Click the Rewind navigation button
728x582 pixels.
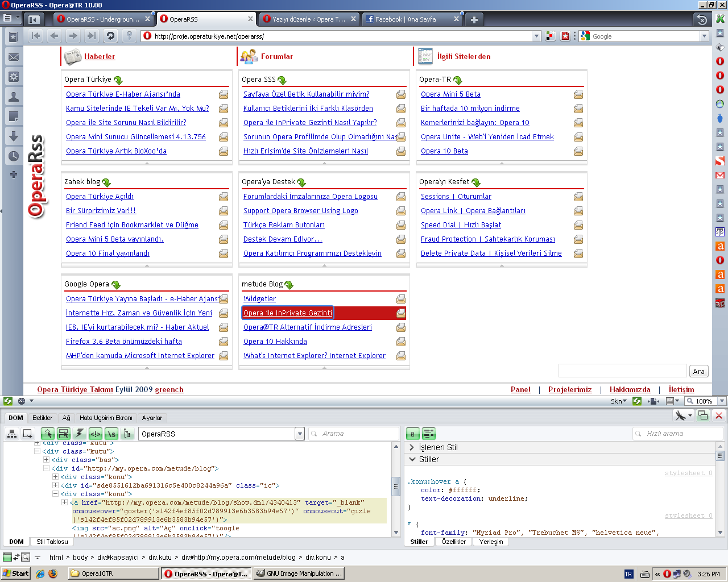(36, 36)
